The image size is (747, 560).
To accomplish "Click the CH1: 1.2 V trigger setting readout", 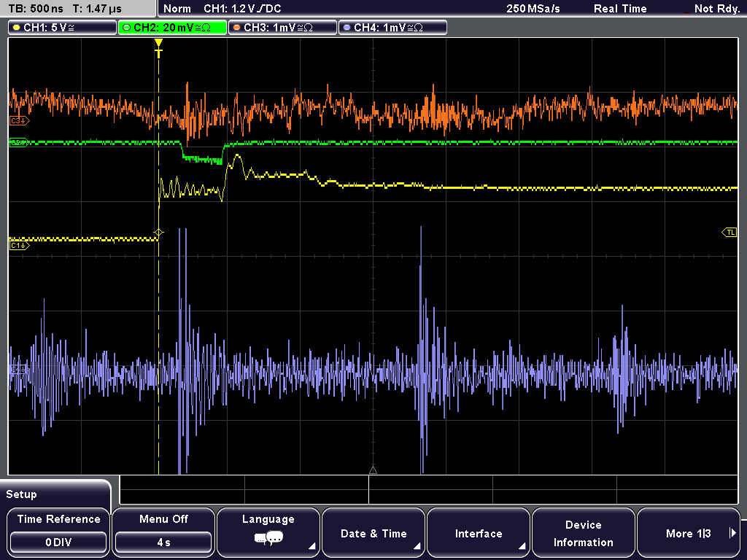I will click(242, 9).
